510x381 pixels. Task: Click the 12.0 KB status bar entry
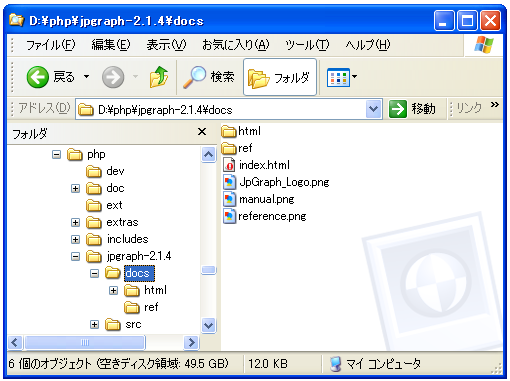coord(267,364)
